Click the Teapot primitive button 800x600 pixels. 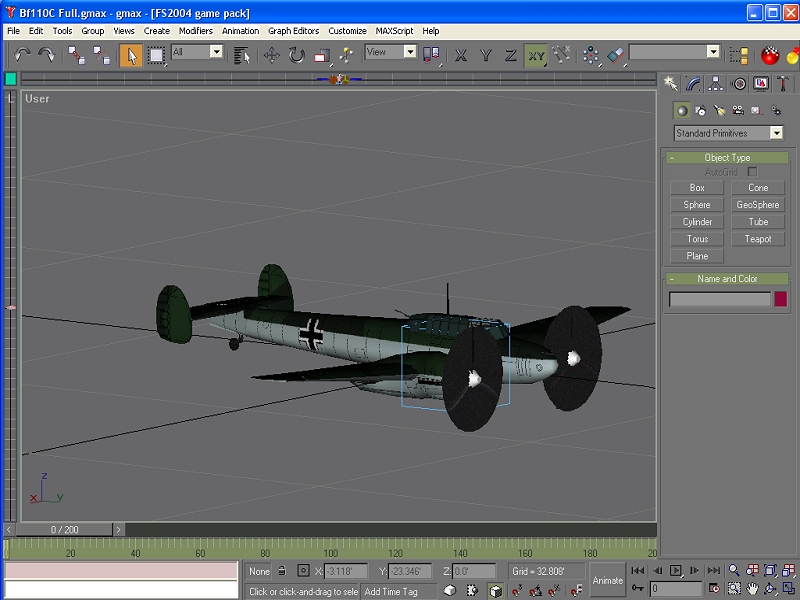[x=758, y=239]
